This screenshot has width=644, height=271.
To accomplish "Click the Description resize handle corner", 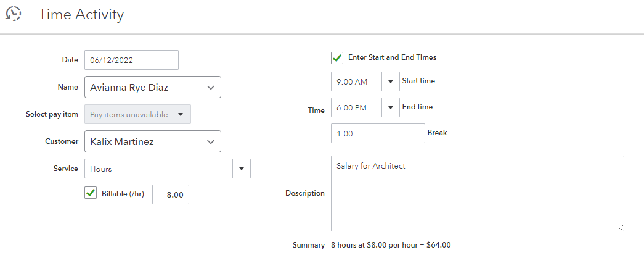I will [x=620, y=227].
